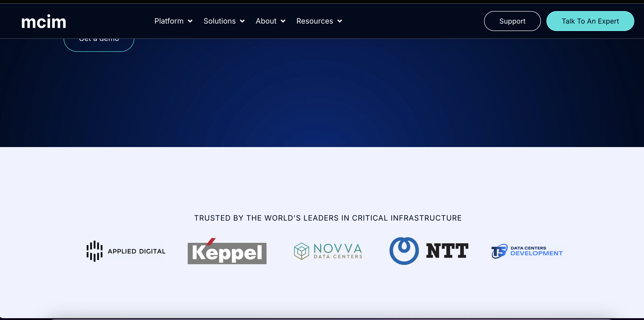Click the Novva Data Centers logo
Viewport: 644px width, 320px height.
click(328, 251)
